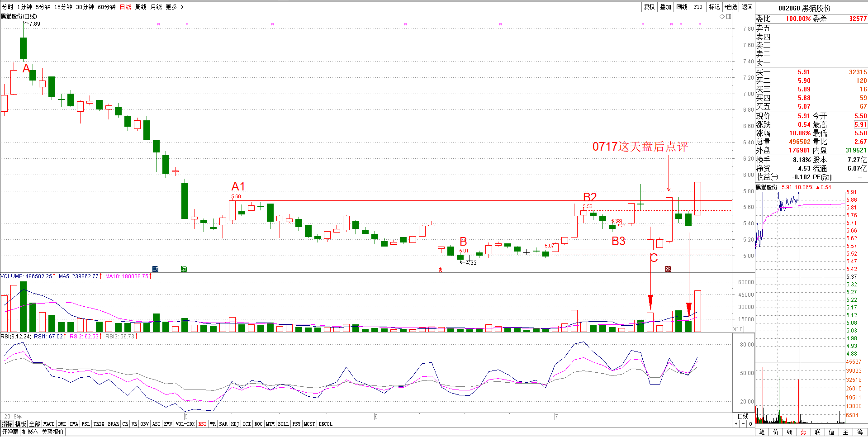Click the 开弹幕 button
868x437 pixels.
[x=10, y=432]
